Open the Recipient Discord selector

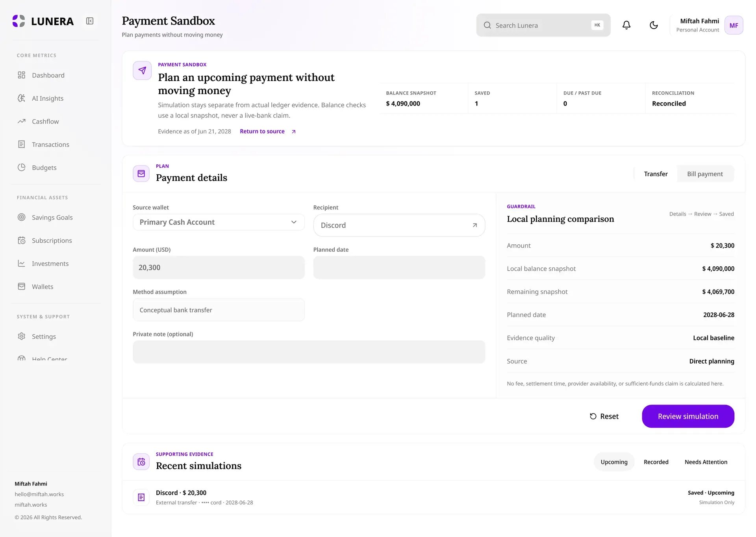399,225
